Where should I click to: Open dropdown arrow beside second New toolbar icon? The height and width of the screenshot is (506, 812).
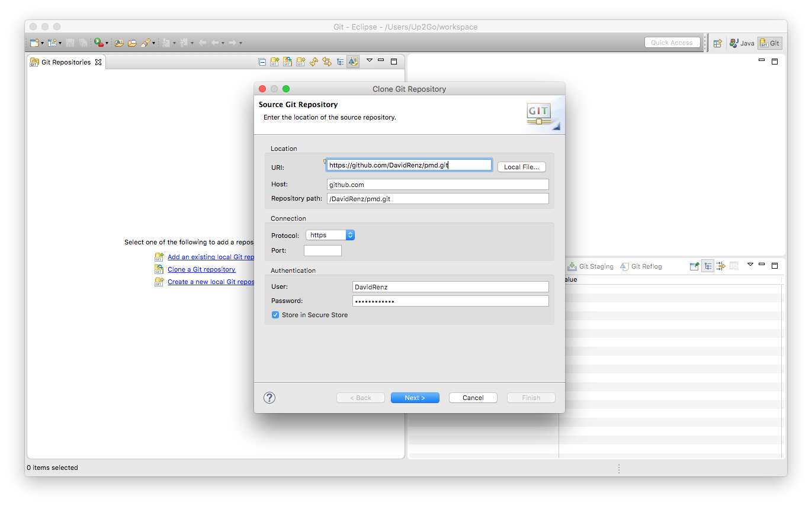pyautogui.click(x=60, y=43)
